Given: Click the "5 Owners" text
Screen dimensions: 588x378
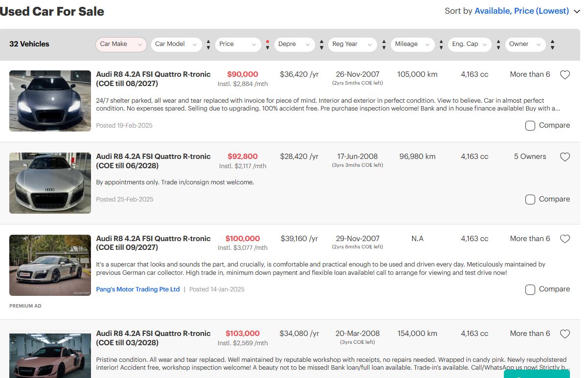Looking at the screenshot, I should (x=530, y=156).
